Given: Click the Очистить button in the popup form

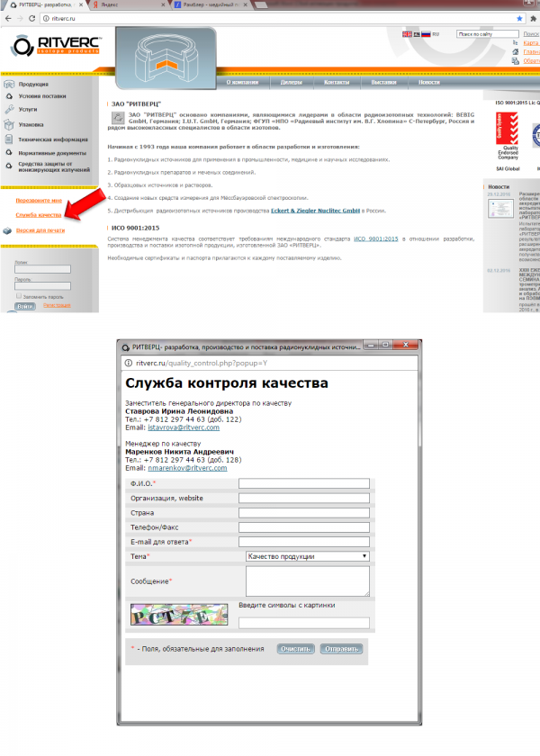Looking at the screenshot, I should (295, 649).
